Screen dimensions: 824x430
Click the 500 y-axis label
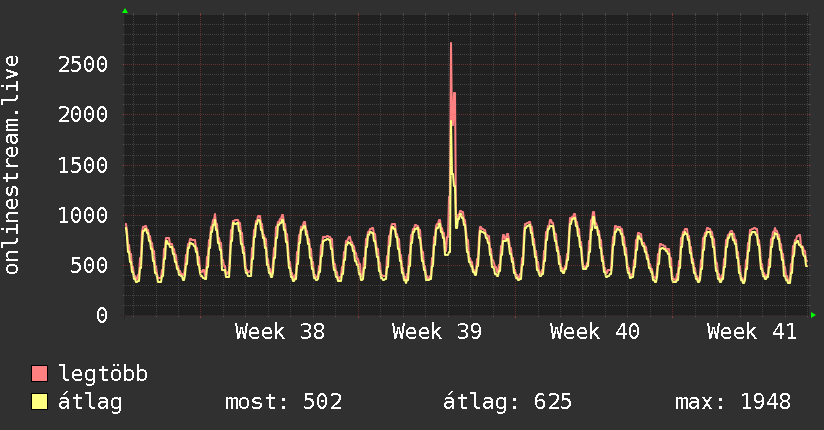click(x=89, y=265)
